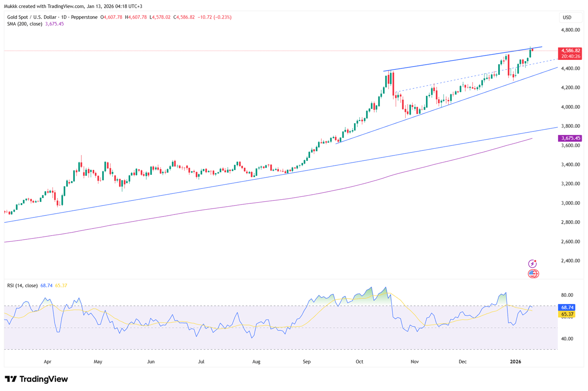
Task: Select the Gold Spot / U.S. Dollar symbol title
Action: 52,17
